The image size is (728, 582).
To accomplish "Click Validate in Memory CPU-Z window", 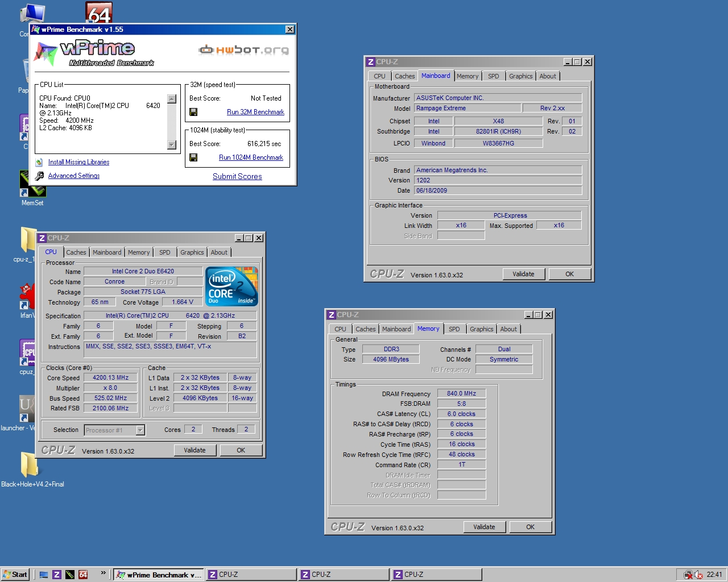I will 484,527.
